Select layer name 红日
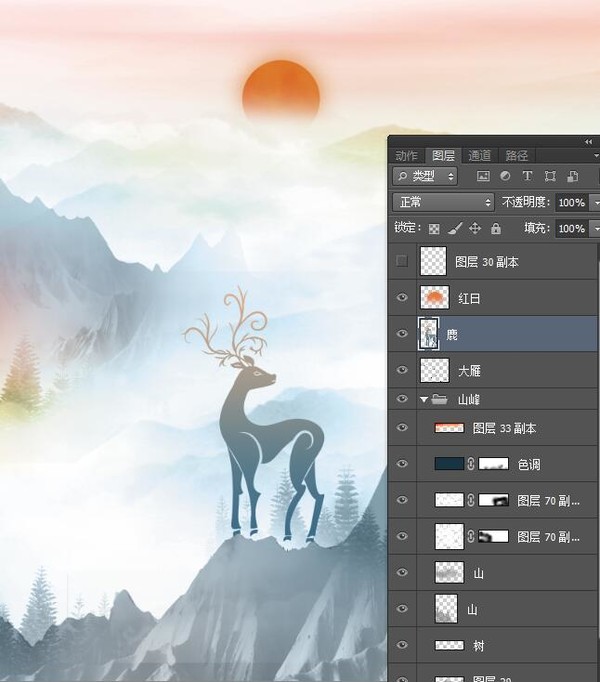Screen dimensions: 600x682 coord(469,298)
